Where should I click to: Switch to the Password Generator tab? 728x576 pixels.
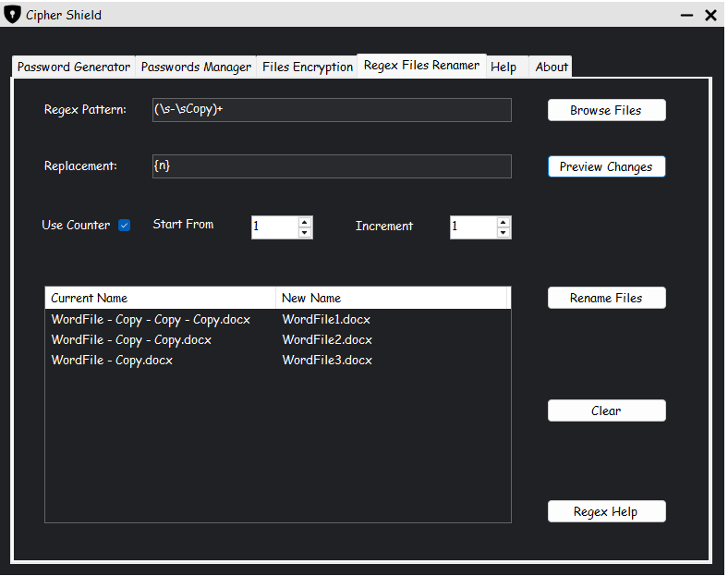coord(74,67)
